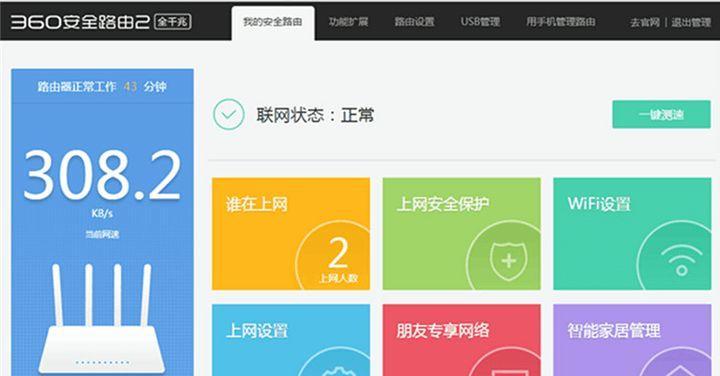The image size is (720, 376).
Task: Click the 全千兆 badge
Action: tap(173, 22)
